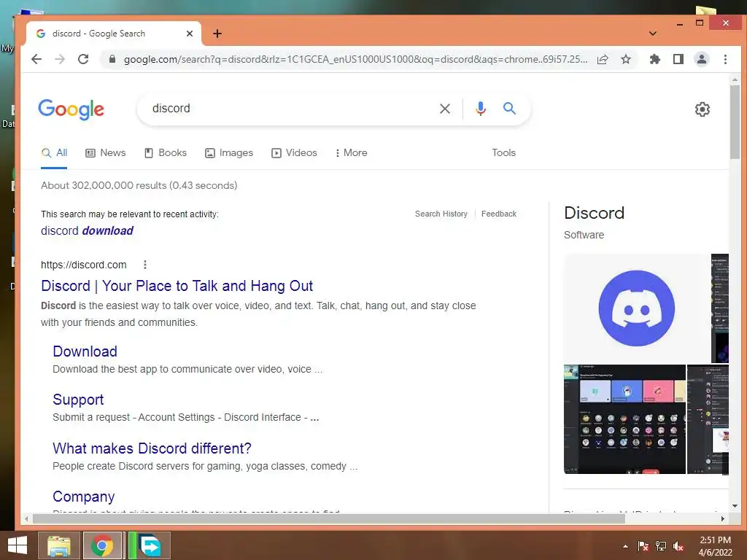The image size is (747, 560).
Task: Open a new tab with the plus button
Action: point(217,34)
